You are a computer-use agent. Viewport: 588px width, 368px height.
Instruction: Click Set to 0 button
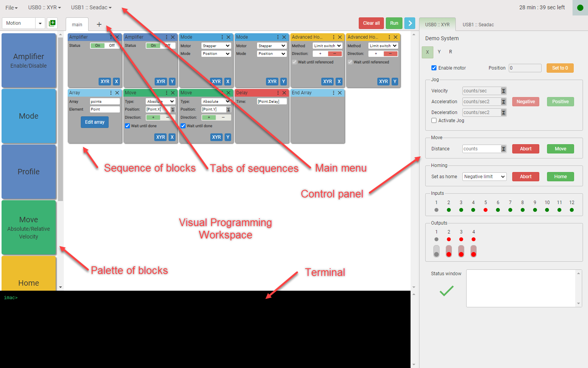click(560, 68)
